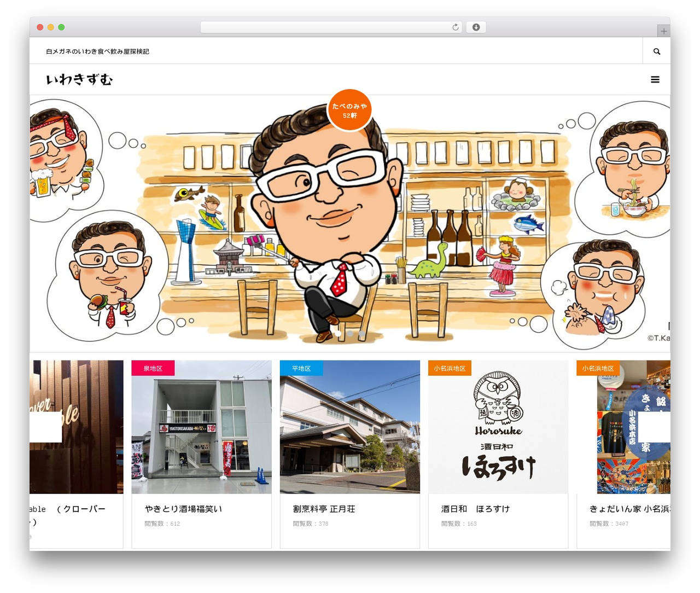Viewport: 700px width, 593px height.
Task: Click the browser address bar field
Action: point(331,27)
